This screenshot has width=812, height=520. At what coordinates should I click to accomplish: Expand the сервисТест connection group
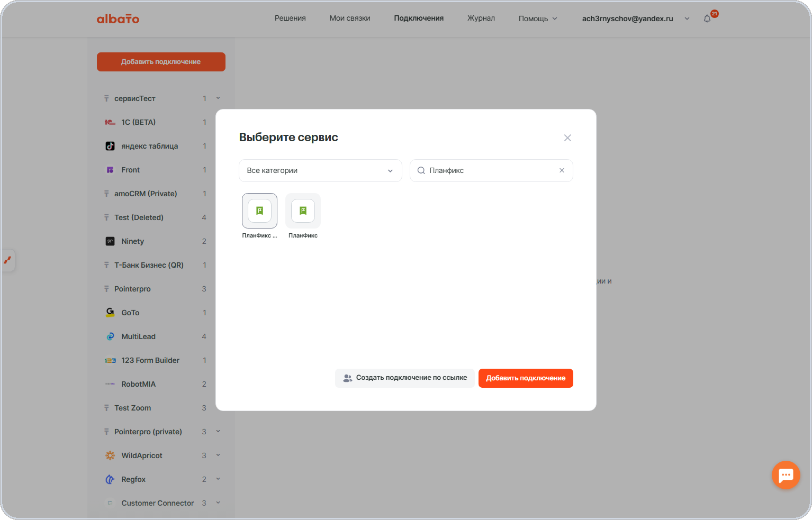coord(218,98)
